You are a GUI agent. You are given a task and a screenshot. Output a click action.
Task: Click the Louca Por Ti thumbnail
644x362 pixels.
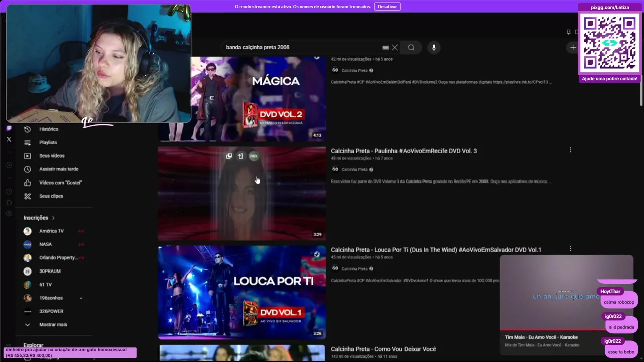pos(243,293)
